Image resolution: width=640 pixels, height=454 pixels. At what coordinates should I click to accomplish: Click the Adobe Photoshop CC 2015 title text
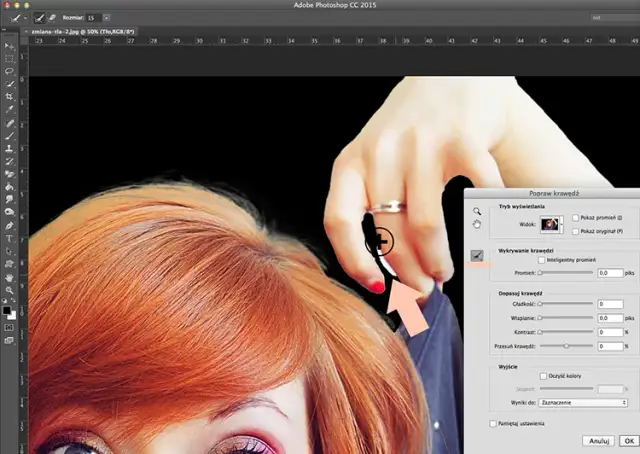335,5
